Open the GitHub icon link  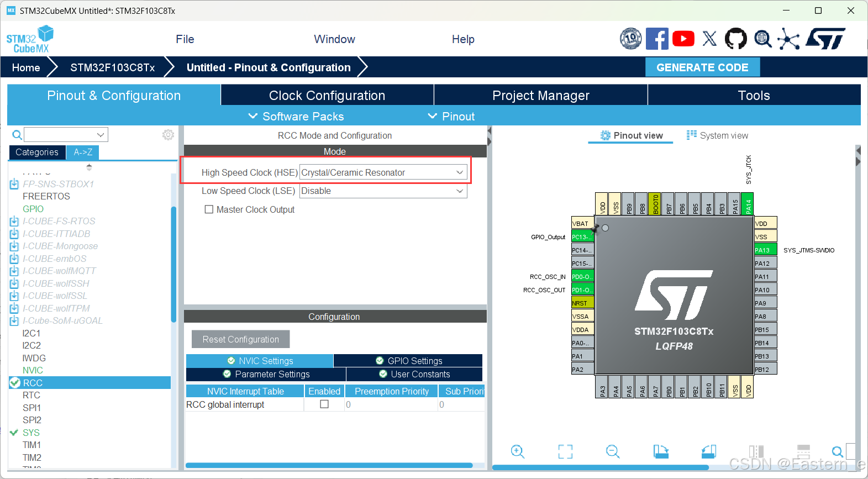click(x=735, y=39)
